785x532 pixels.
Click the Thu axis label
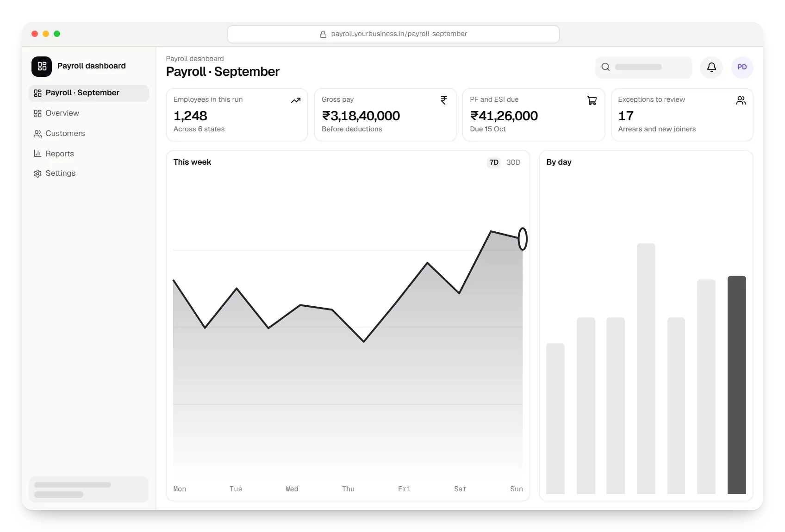348,489
